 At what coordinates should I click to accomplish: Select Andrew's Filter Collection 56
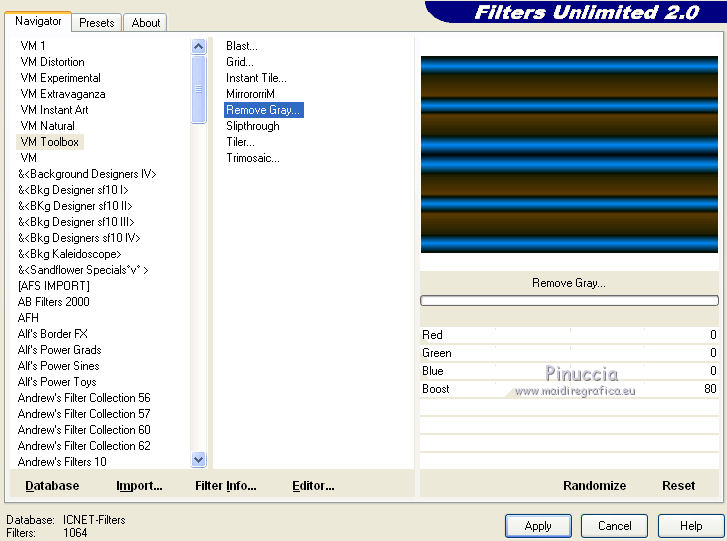pos(84,398)
